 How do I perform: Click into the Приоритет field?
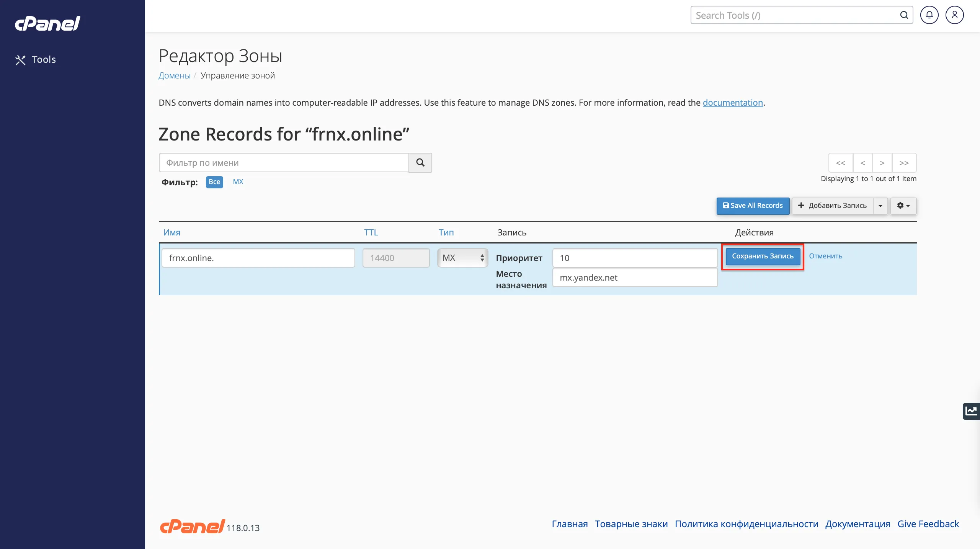pos(635,258)
